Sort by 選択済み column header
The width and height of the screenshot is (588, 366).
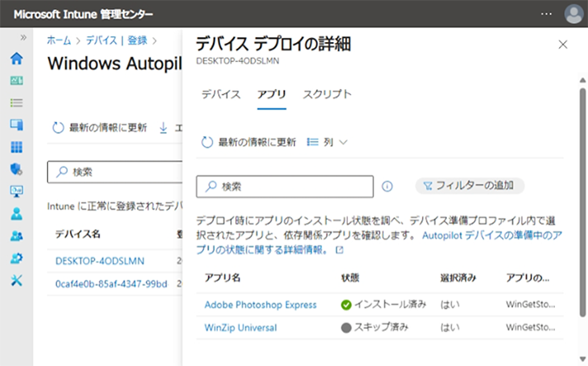pyautogui.click(x=459, y=278)
